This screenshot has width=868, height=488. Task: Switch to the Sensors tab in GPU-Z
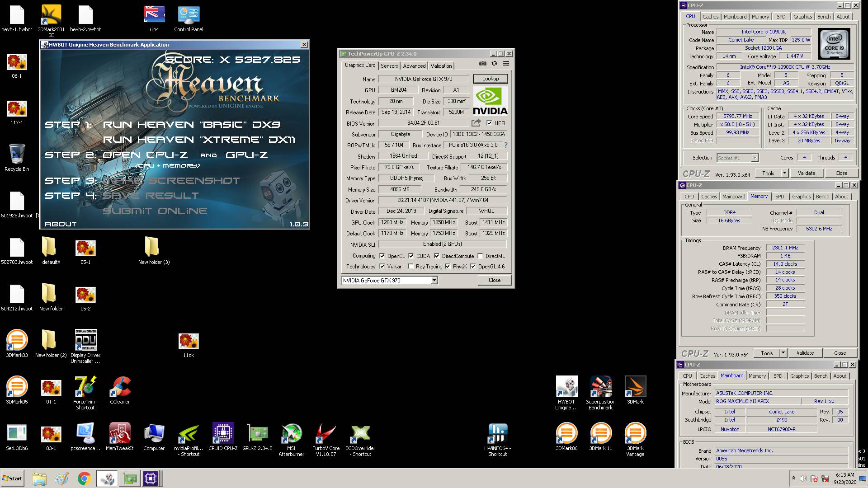389,66
